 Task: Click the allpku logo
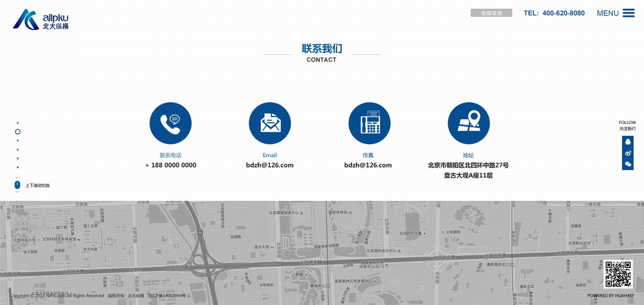41,19
